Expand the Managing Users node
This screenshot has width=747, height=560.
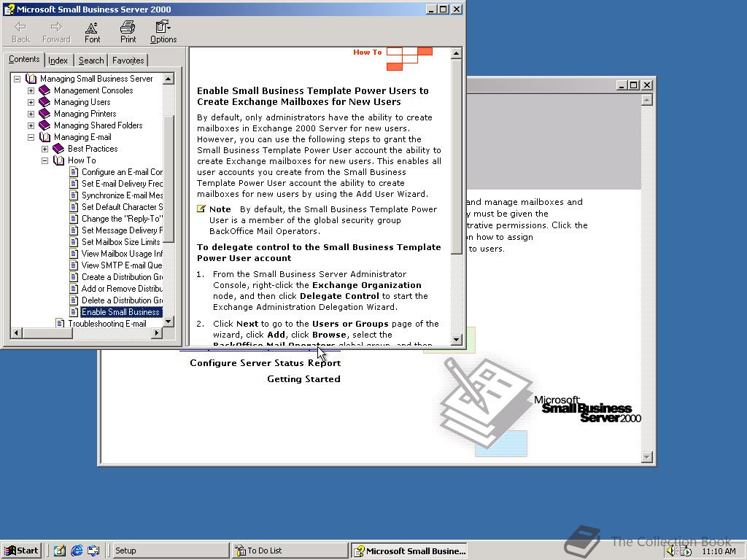click(31, 102)
